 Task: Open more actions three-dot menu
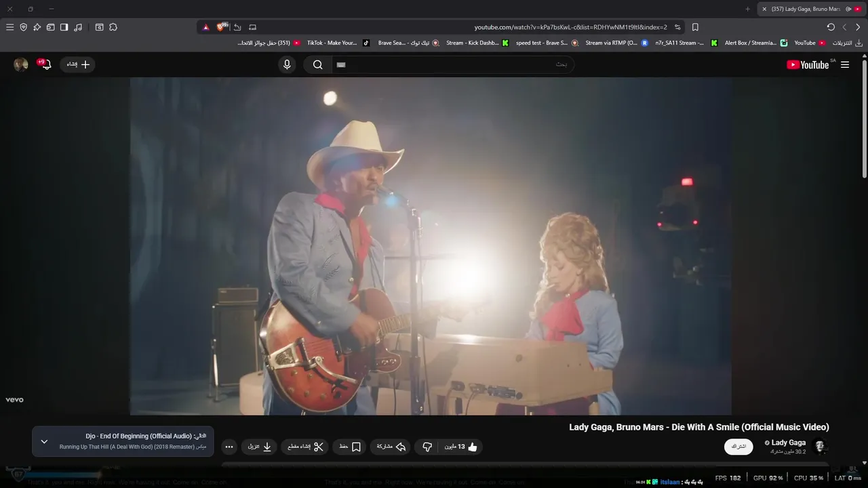click(229, 447)
